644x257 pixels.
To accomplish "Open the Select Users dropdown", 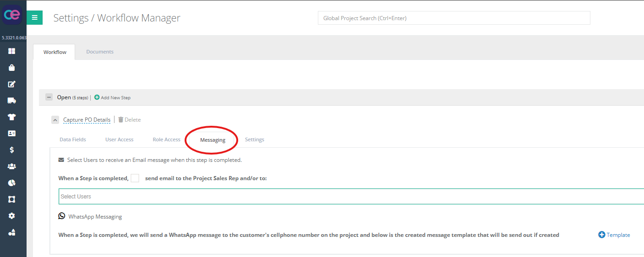I will click(x=351, y=197).
